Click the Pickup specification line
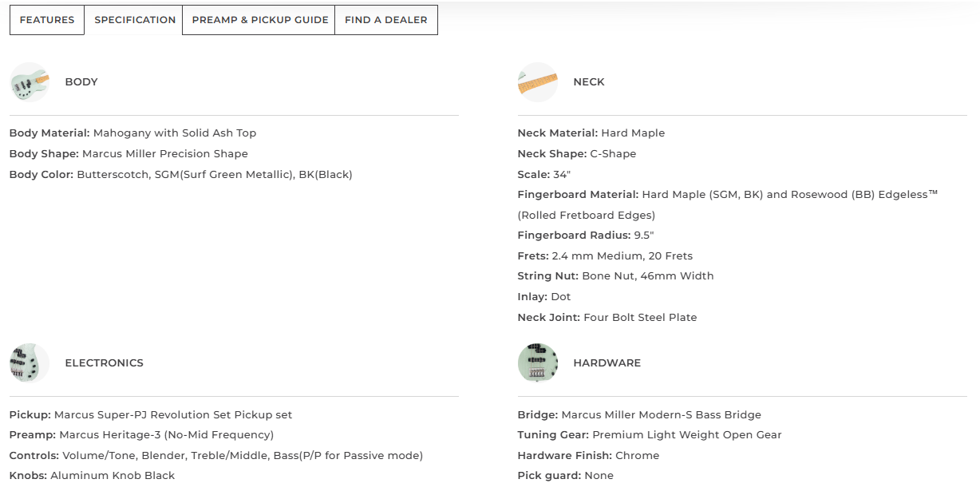This screenshot has height=499, width=980. (151, 415)
